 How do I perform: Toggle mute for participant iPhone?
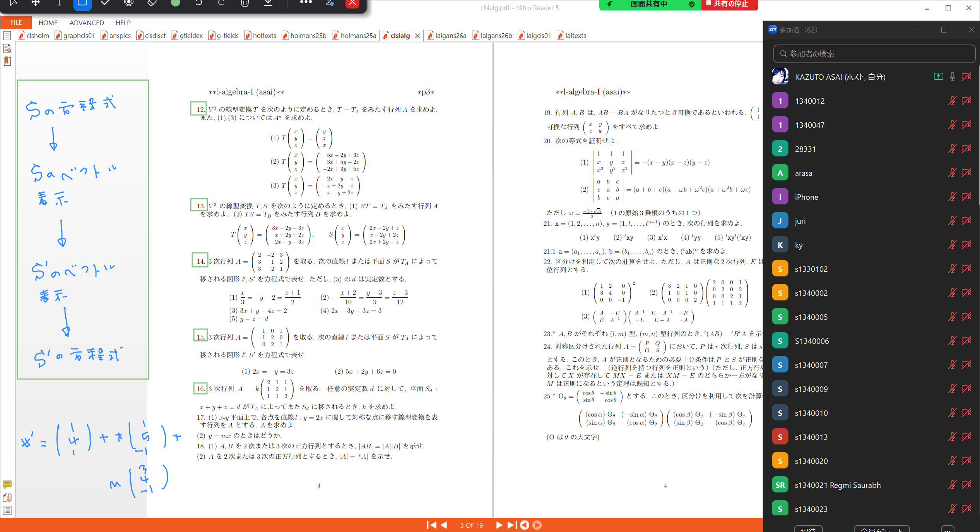click(953, 197)
